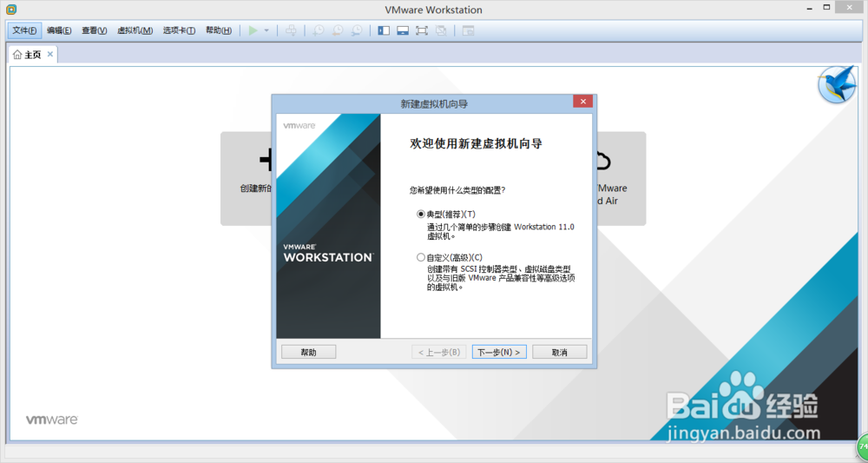Open the power options dropdown arrow

(x=266, y=30)
